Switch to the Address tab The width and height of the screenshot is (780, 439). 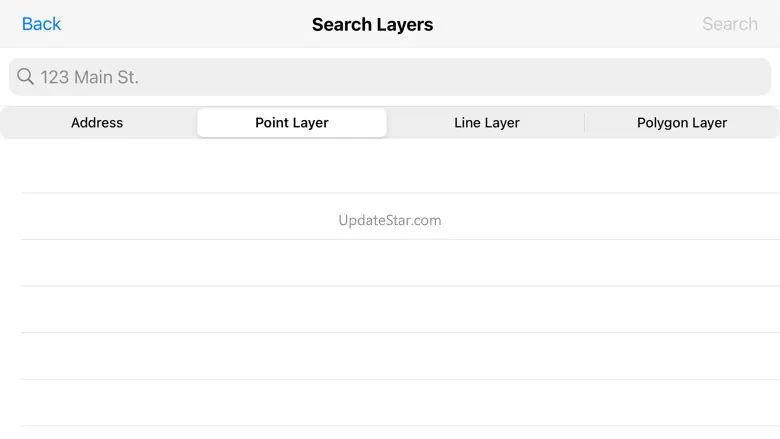[97, 123]
